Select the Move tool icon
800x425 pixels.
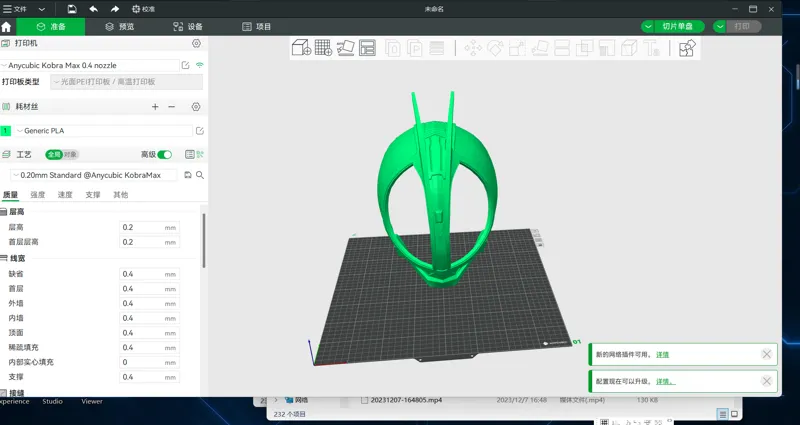coord(473,48)
